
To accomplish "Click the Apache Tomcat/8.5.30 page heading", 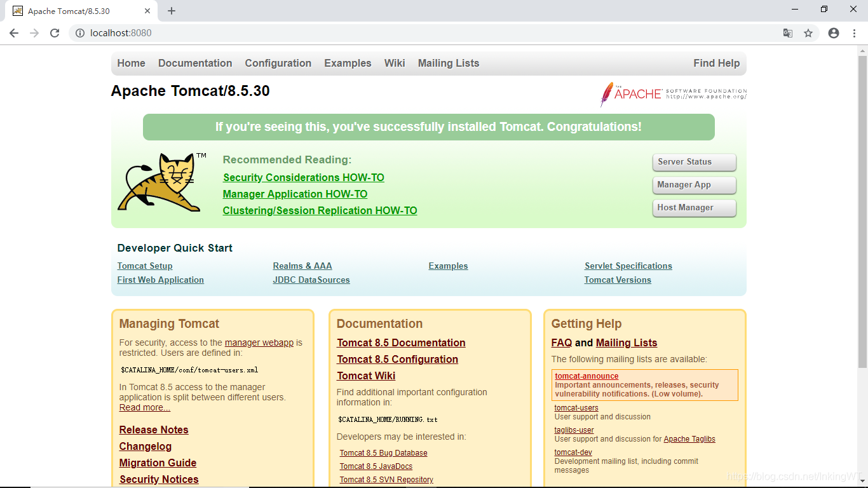I will click(191, 91).
